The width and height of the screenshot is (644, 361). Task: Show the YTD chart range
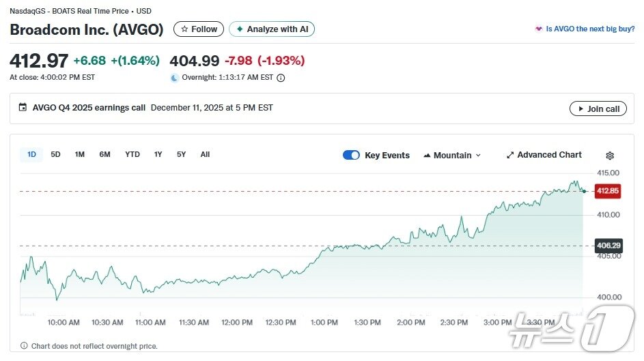(x=132, y=155)
